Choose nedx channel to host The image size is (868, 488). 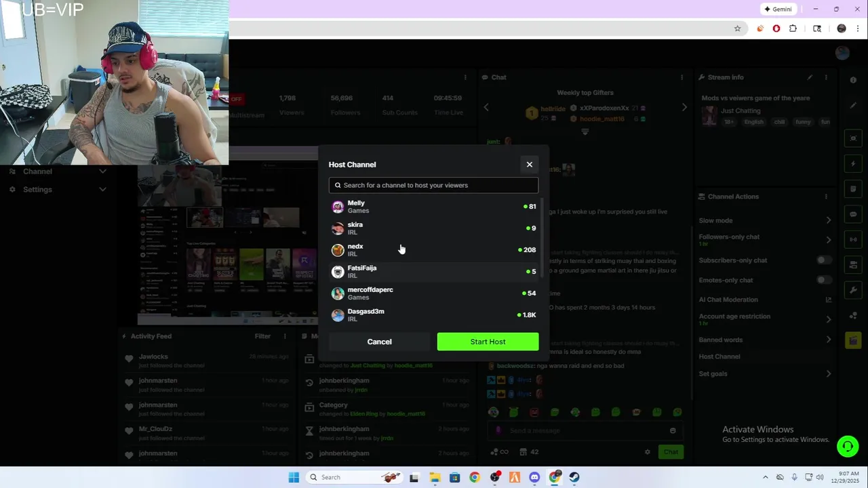pyautogui.click(x=433, y=250)
